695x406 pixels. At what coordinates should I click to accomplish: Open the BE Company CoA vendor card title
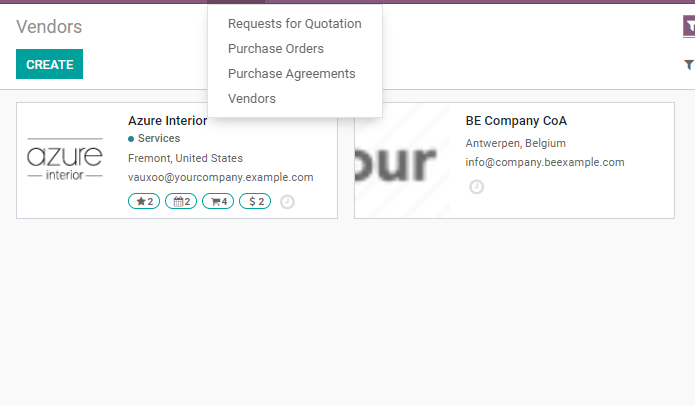click(516, 121)
